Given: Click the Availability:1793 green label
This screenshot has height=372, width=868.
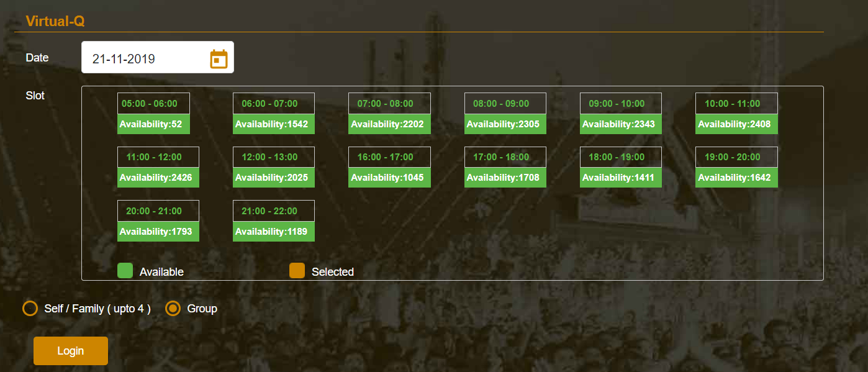Looking at the screenshot, I should (x=158, y=232).
